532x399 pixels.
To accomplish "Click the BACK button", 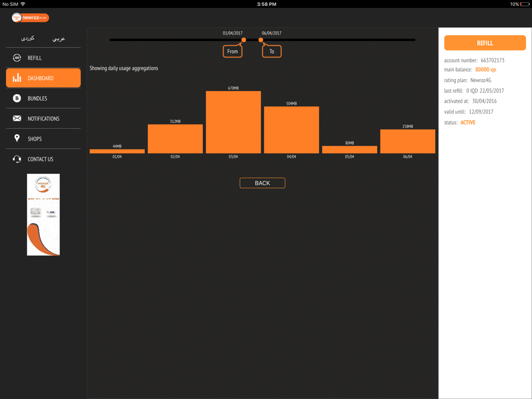I will 262,183.
